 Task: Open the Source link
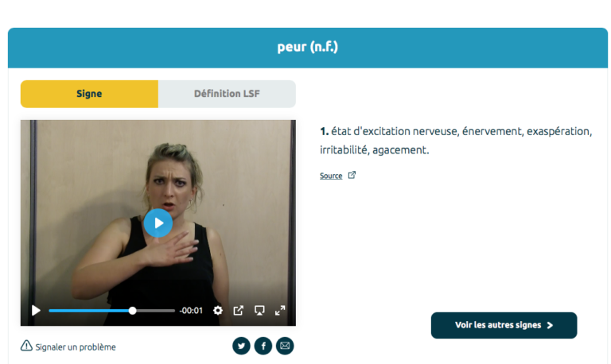coord(331,176)
